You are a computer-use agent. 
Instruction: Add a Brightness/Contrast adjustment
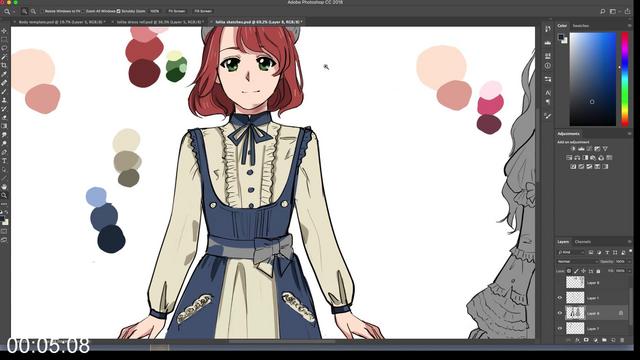[572, 149]
